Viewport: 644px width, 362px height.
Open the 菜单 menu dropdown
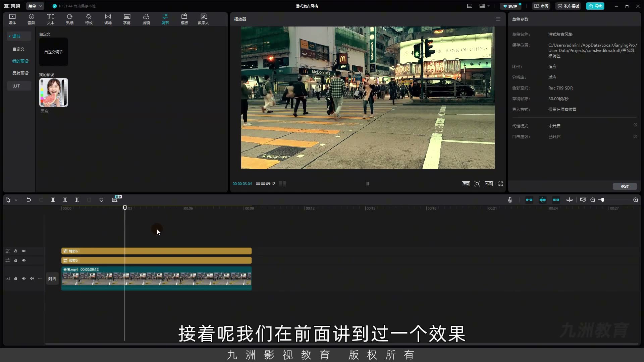coord(35,6)
